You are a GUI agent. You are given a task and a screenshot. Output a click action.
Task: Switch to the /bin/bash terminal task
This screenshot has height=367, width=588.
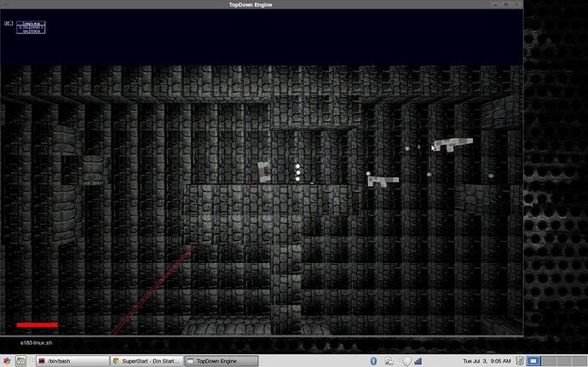tap(72, 361)
